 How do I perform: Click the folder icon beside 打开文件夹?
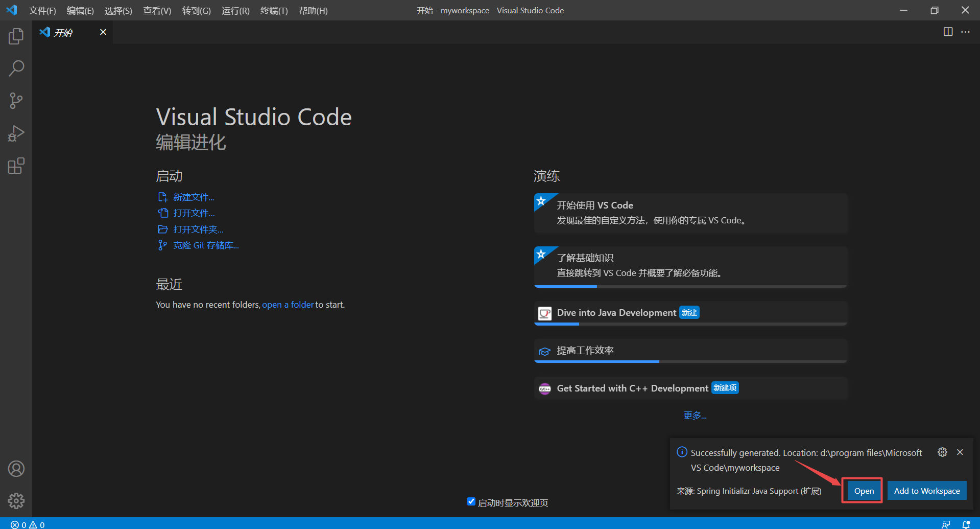(x=163, y=229)
